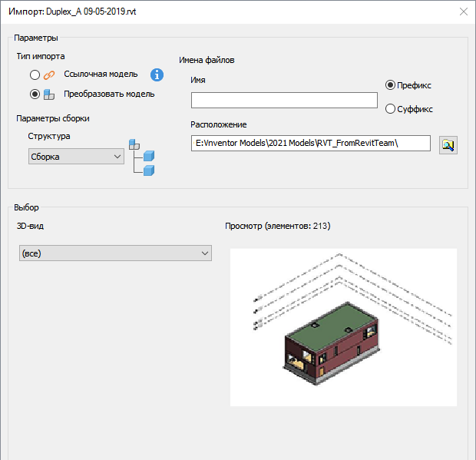
Task: Click the Параметры сборки label
Action: 53,118
